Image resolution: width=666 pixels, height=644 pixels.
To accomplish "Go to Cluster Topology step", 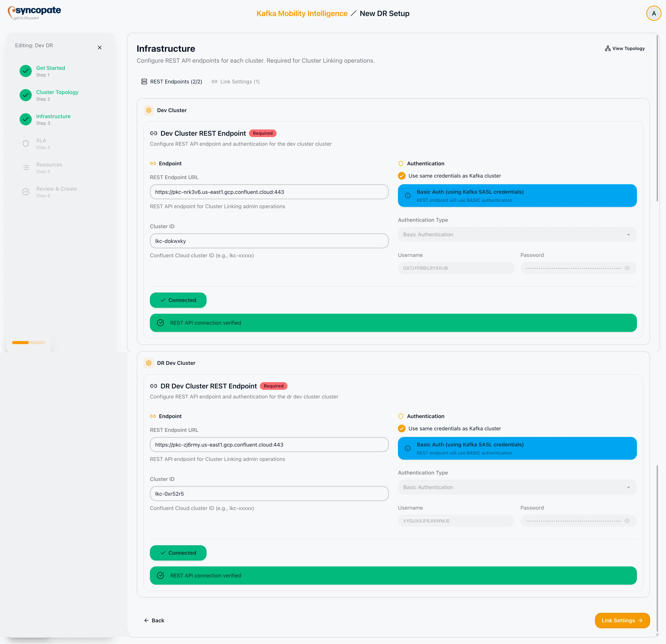I will click(x=57, y=95).
